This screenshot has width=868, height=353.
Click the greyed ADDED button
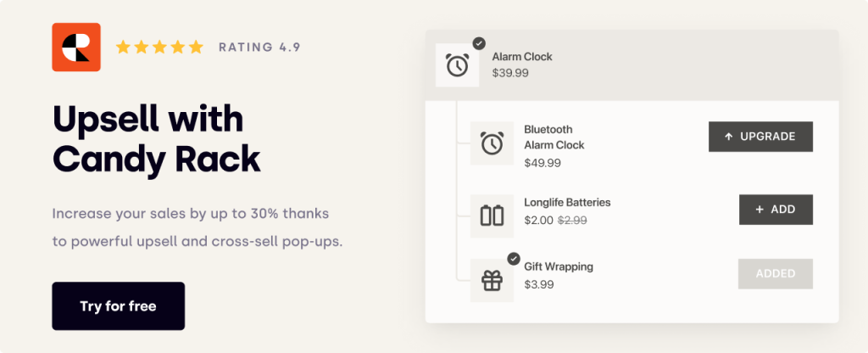point(776,274)
